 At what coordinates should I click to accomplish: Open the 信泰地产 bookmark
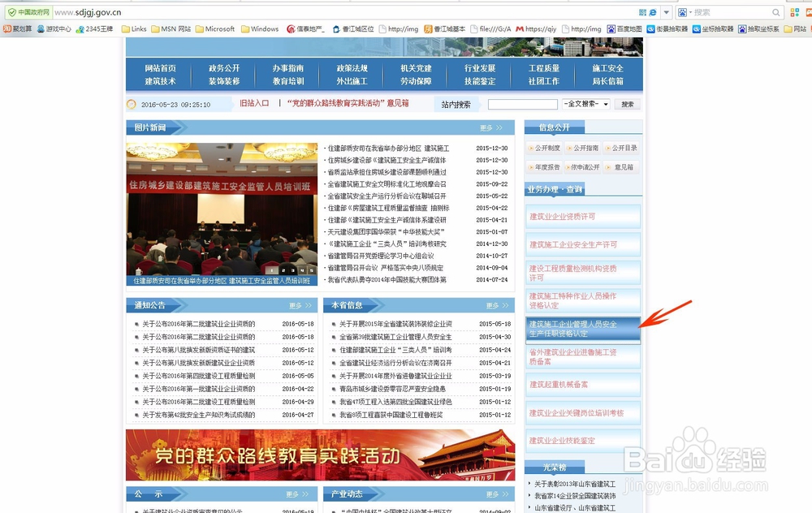(x=305, y=29)
